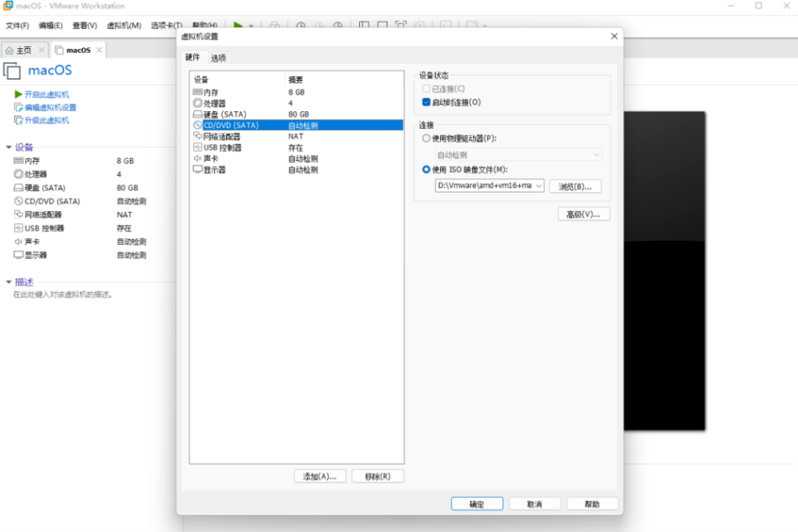
Task: Click the NAT summary in dialog list
Action: click(295, 136)
